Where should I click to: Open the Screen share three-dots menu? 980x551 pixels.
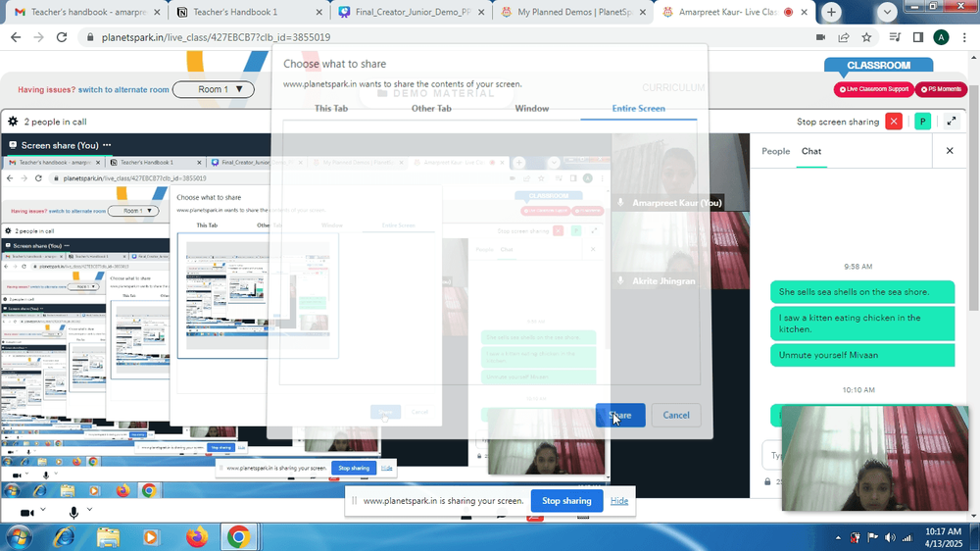(x=107, y=145)
